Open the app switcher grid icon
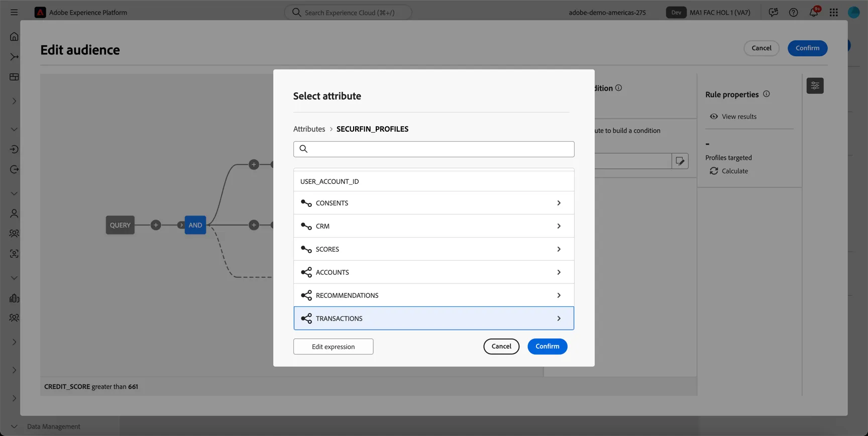This screenshot has height=436, width=868. (x=833, y=12)
